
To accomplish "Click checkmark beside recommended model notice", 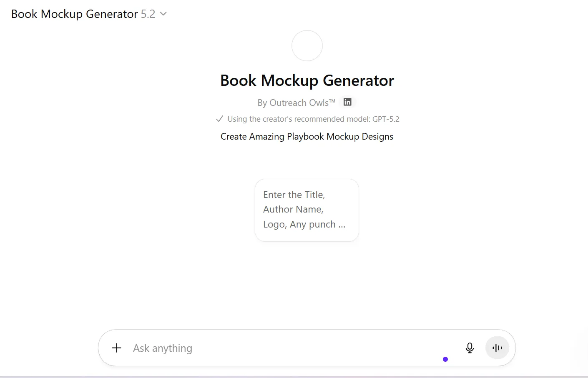I will pos(219,119).
